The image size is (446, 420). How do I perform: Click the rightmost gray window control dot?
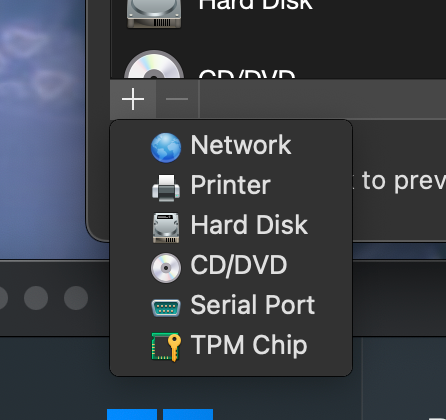pyautogui.click(x=76, y=298)
